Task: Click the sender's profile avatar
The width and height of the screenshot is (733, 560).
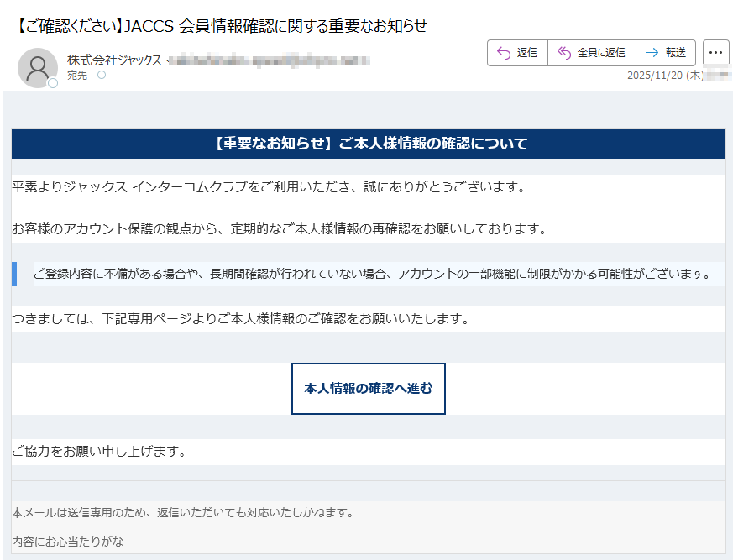Action: [x=37, y=68]
